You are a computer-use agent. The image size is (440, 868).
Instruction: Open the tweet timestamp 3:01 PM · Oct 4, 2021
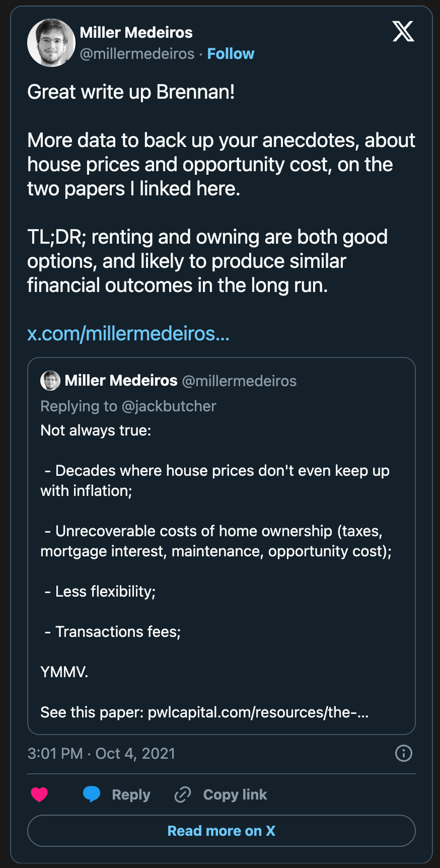(x=101, y=753)
